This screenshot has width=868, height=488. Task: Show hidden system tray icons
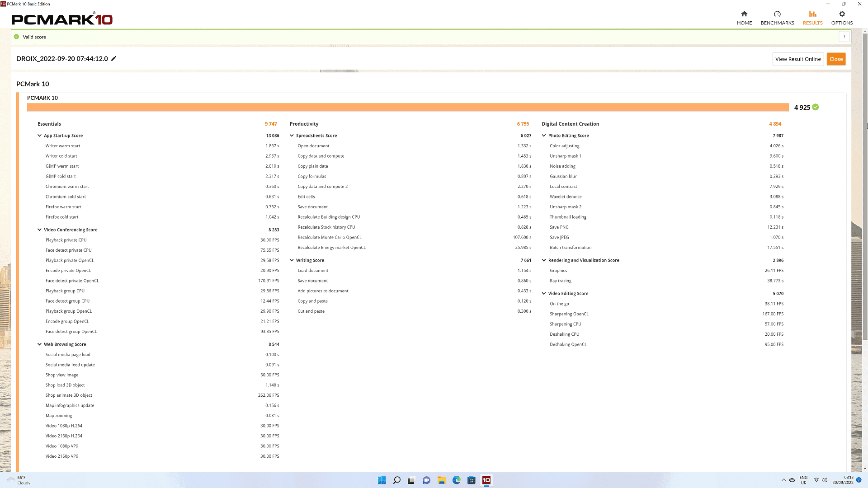click(x=783, y=480)
